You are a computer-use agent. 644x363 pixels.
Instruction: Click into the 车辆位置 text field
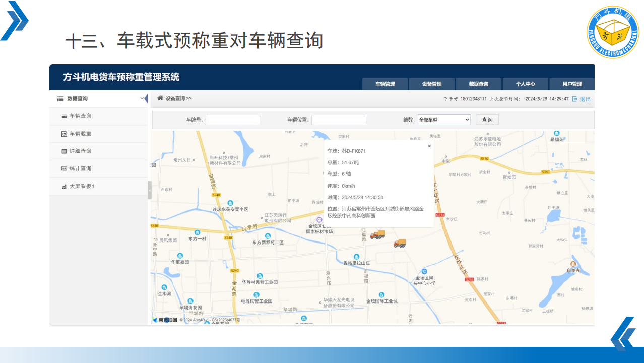click(x=339, y=120)
